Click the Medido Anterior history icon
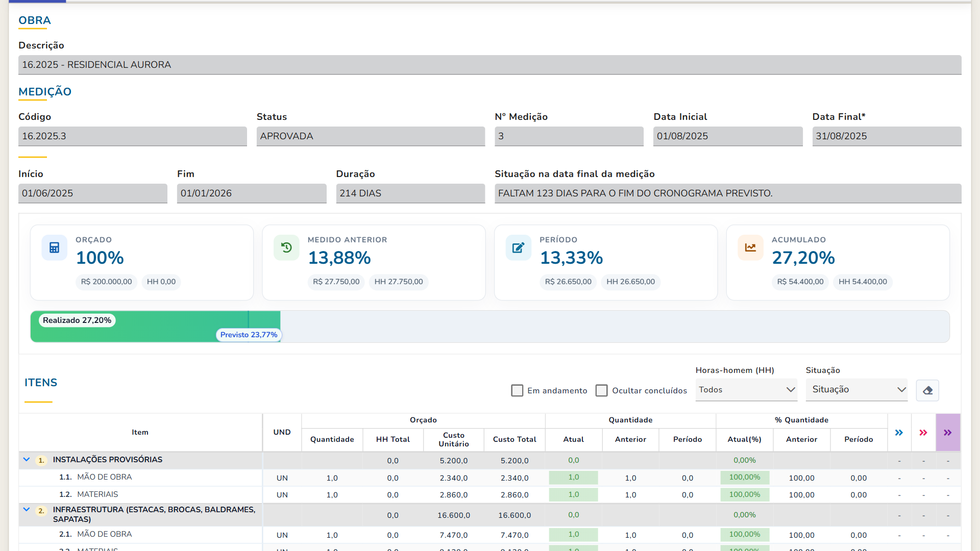 (286, 248)
